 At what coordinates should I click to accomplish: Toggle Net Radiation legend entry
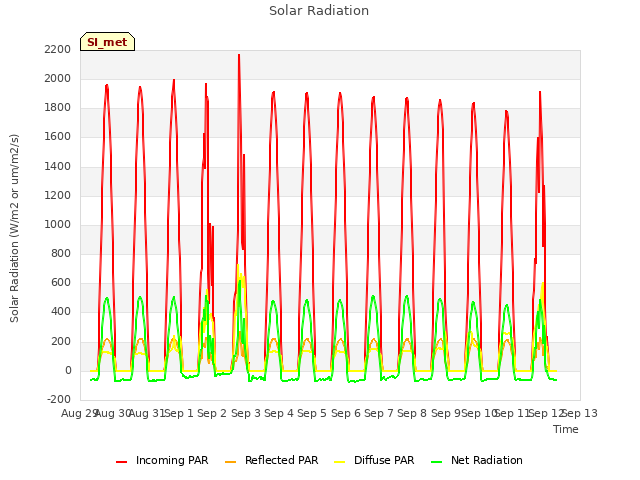tap(477, 460)
